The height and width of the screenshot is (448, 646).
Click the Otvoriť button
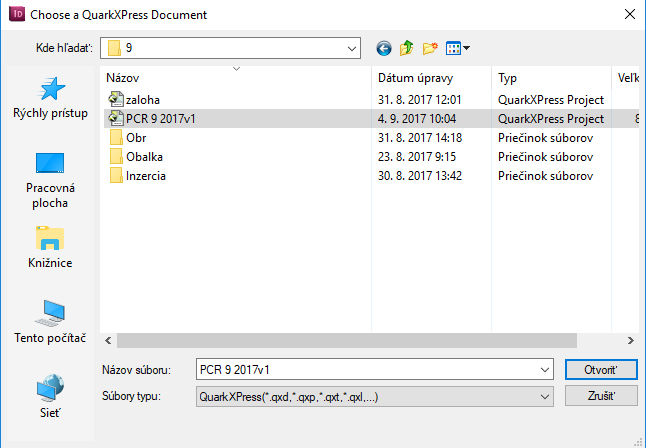pos(600,370)
